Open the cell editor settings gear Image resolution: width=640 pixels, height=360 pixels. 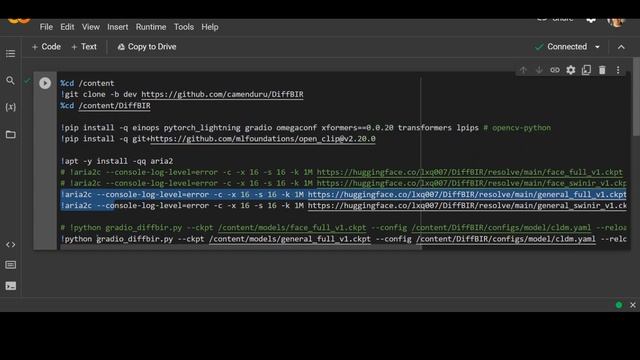click(x=571, y=70)
